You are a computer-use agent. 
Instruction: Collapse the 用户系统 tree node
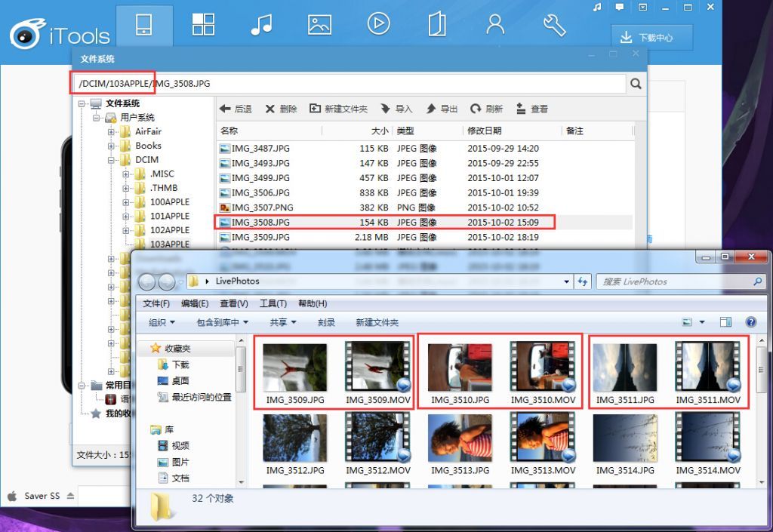(x=96, y=118)
